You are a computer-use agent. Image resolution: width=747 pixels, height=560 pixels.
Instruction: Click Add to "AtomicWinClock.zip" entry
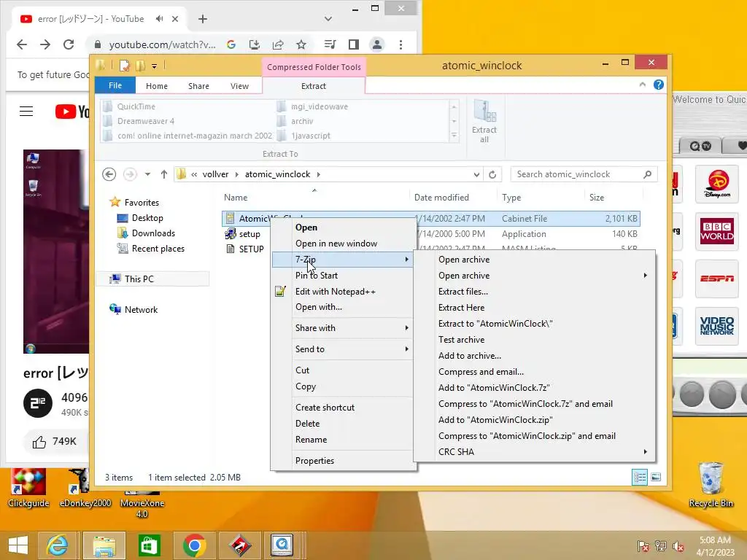(x=495, y=420)
